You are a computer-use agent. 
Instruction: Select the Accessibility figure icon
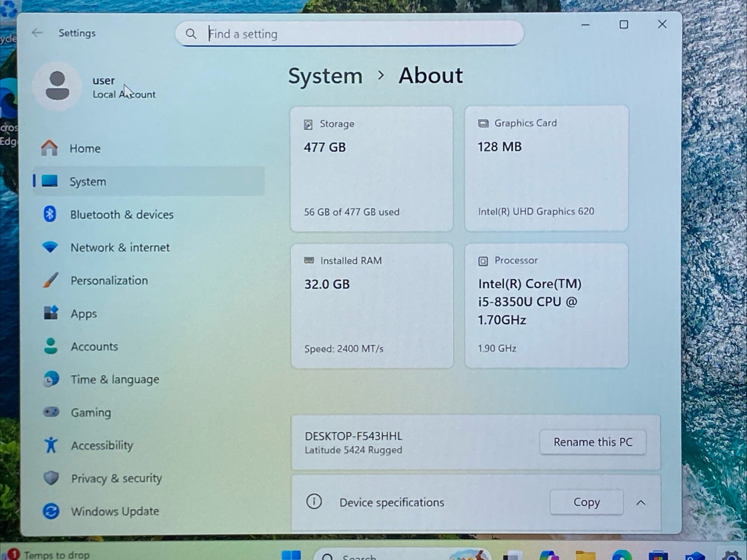(50, 445)
